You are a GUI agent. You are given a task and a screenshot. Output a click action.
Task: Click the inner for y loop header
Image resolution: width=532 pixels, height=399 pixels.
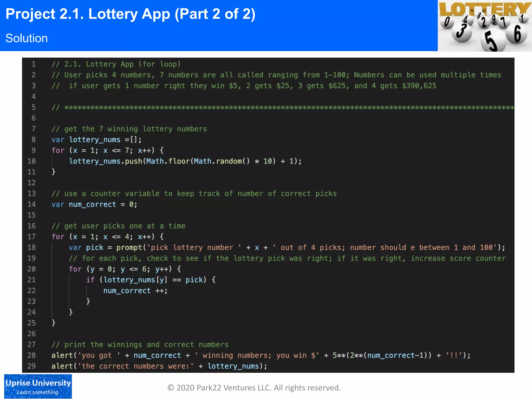point(125,269)
